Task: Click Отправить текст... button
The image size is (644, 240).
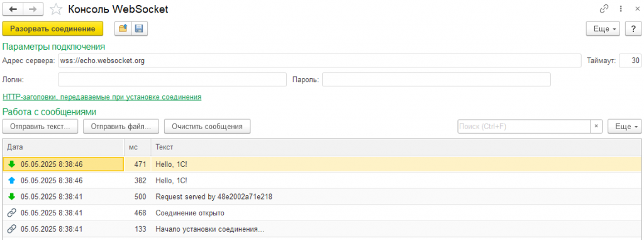Action: click(x=40, y=127)
